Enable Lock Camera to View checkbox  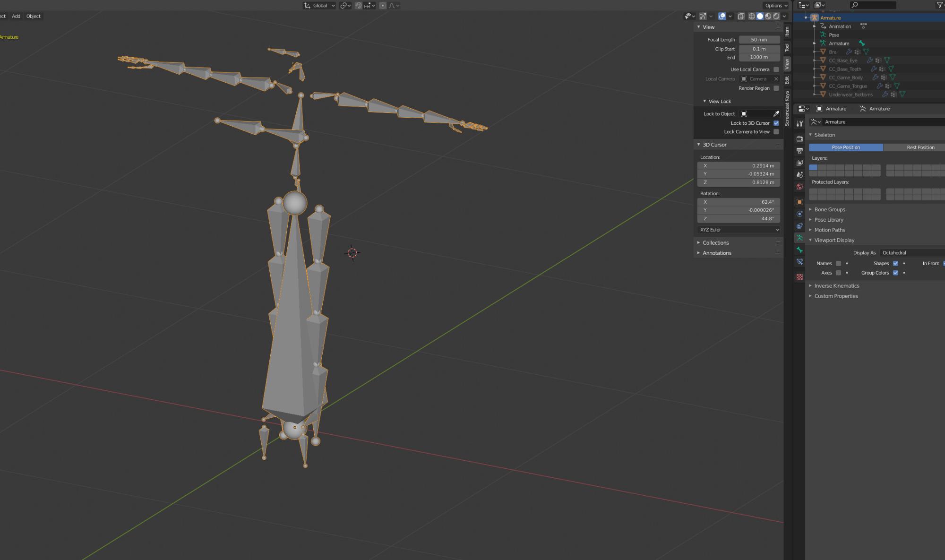[776, 132]
